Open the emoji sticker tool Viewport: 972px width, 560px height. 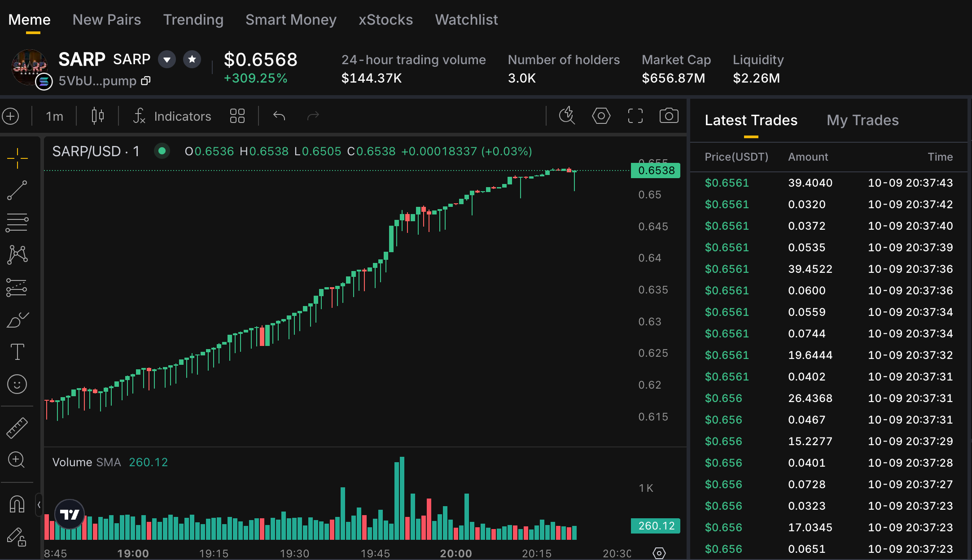(17, 384)
